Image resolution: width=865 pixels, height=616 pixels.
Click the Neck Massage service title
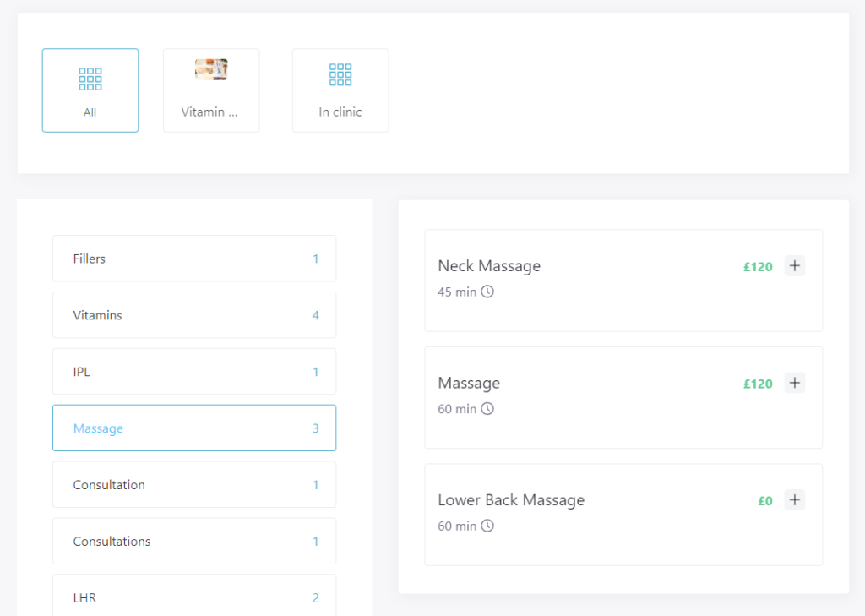[489, 266]
